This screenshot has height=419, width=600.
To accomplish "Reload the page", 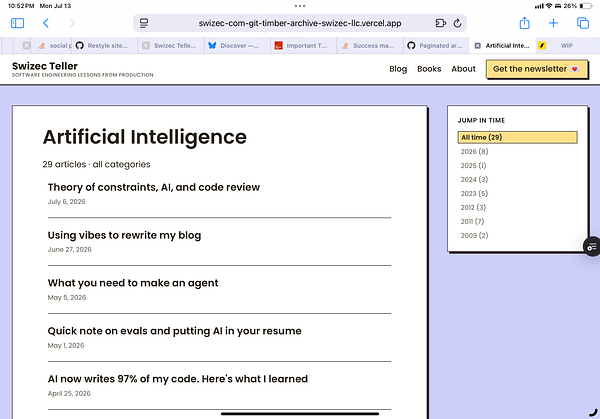I will pyautogui.click(x=457, y=23).
